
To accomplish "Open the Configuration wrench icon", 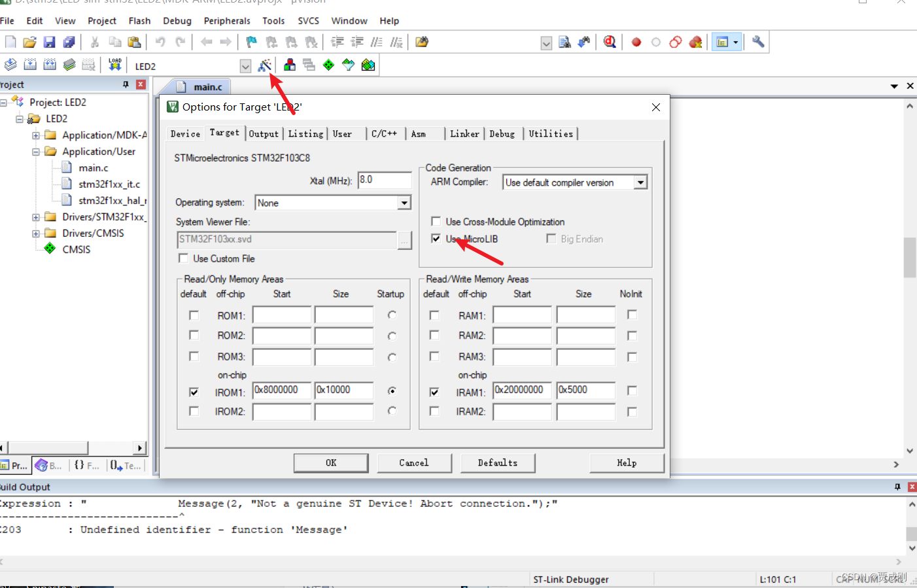I will pyautogui.click(x=758, y=43).
